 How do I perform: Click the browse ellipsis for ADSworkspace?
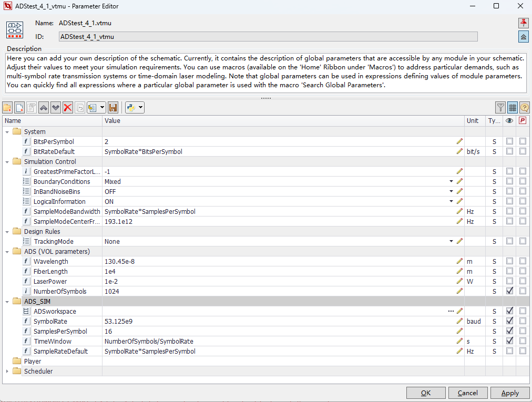[451, 311]
